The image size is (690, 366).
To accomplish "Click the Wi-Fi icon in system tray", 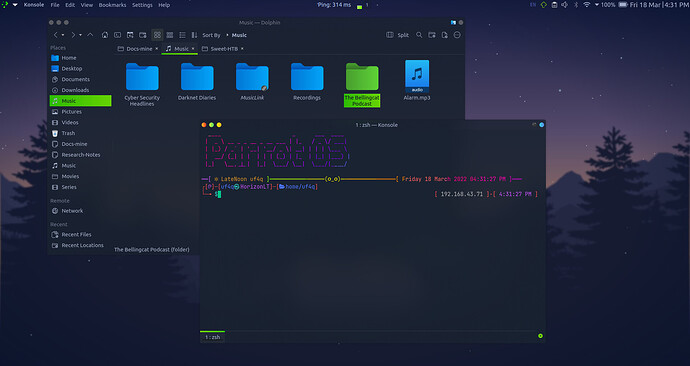I will [587, 5].
